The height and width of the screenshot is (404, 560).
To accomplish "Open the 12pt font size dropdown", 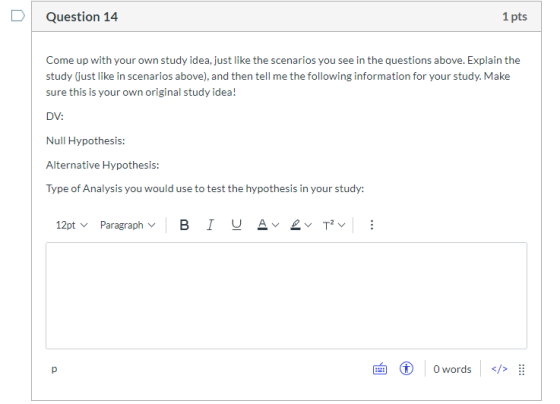I will pos(71,225).
